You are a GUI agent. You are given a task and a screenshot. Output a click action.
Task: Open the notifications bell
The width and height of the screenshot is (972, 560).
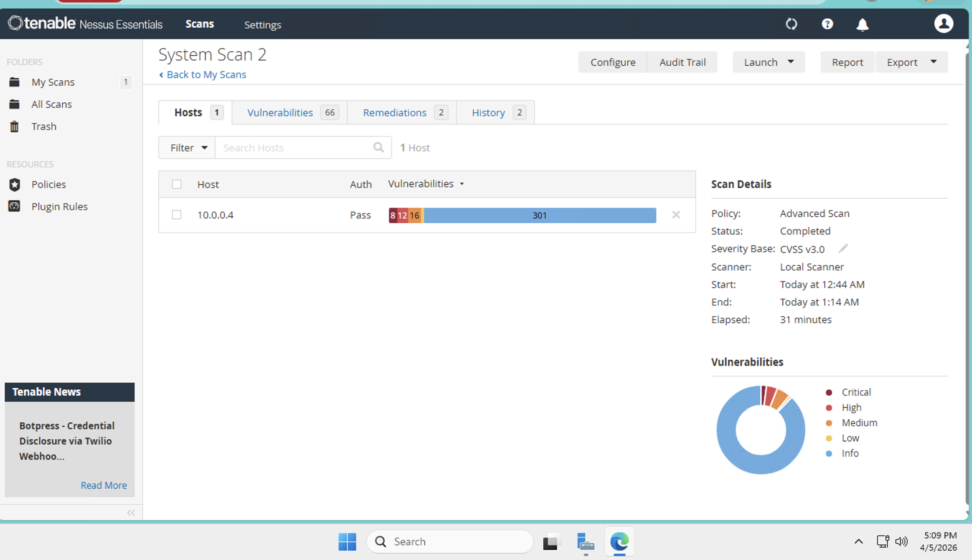(862, 25)
